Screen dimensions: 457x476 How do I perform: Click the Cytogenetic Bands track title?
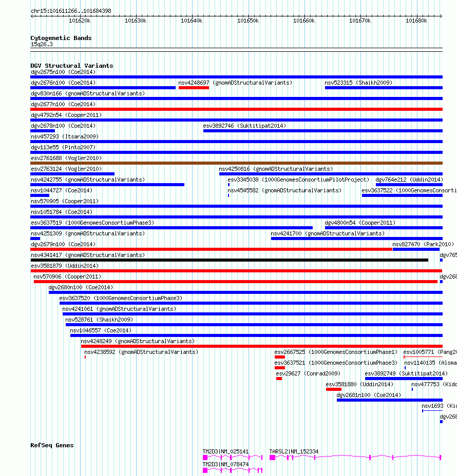[x=61, y=38]
